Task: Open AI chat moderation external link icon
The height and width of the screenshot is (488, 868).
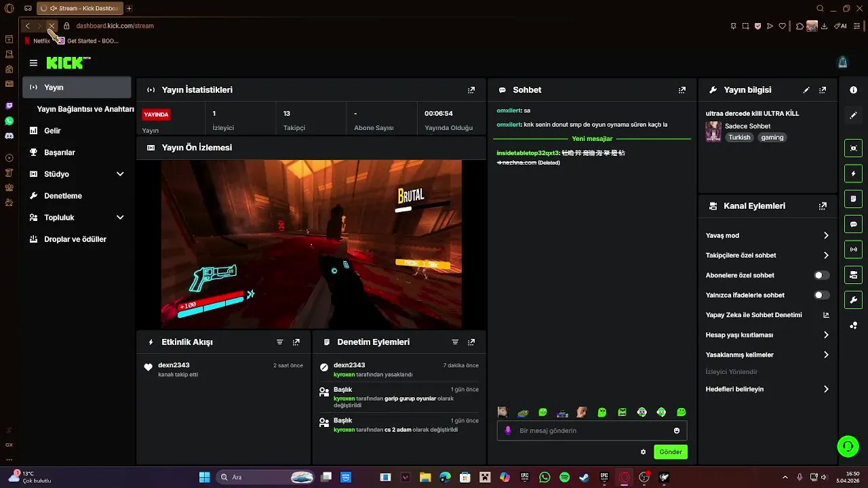Action: click(826, 315)
